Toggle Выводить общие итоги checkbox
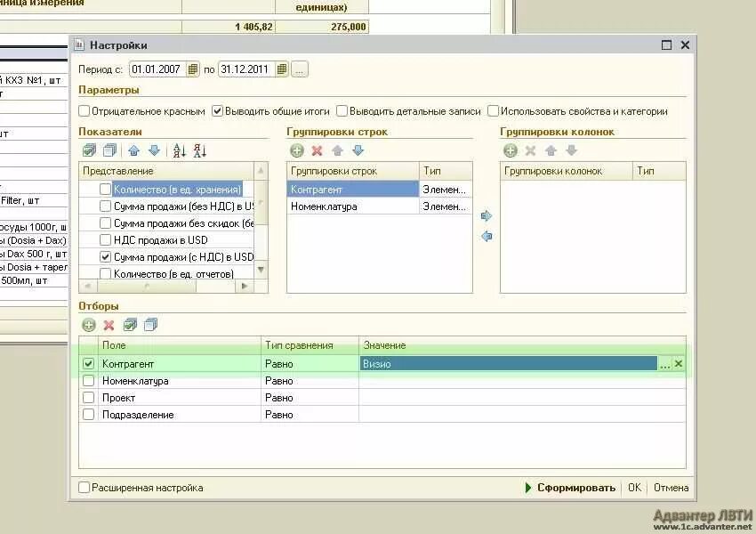 tap(217, 111)
